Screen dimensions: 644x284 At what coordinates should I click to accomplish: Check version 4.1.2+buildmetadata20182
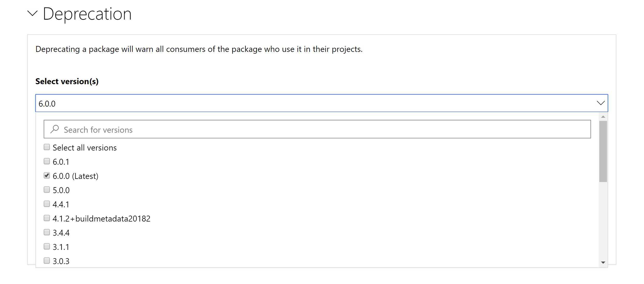[x=47, y=218]
